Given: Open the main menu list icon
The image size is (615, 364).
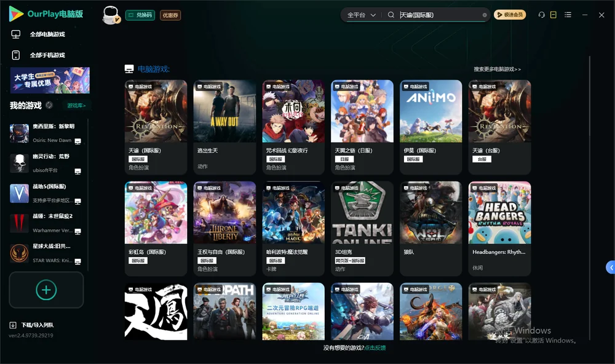Looking at the screenshot, I should point(568,15).
